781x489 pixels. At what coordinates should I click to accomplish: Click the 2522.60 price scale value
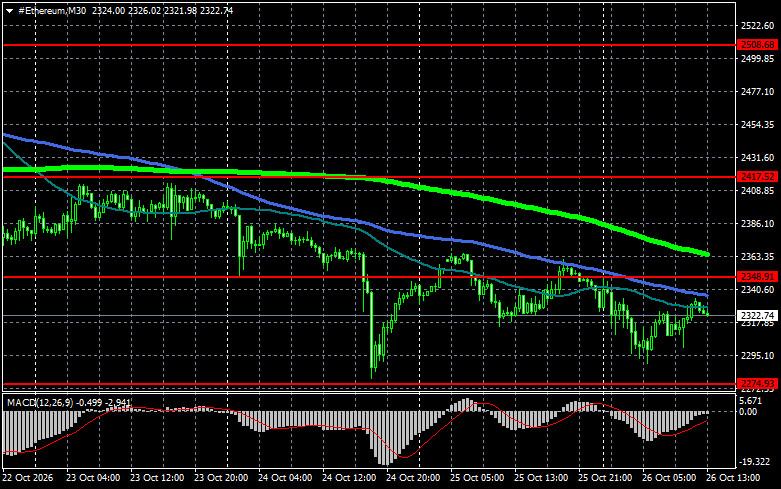click(x=758, y=26)
